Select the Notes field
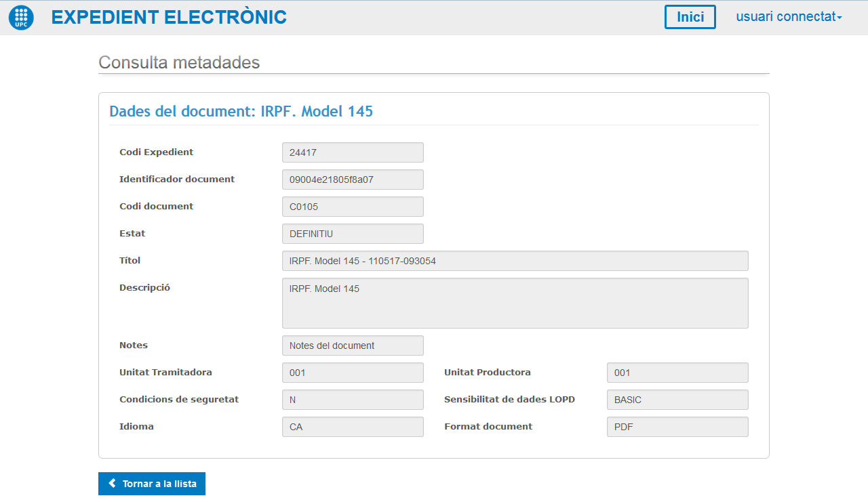Screen dimensions: 868x502 click(x=353, y=346)
